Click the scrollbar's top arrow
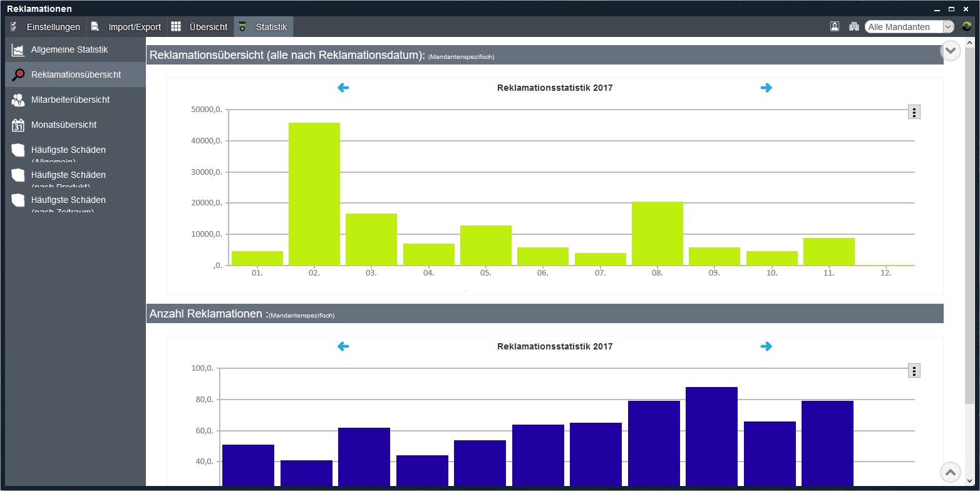 (970, 43)
